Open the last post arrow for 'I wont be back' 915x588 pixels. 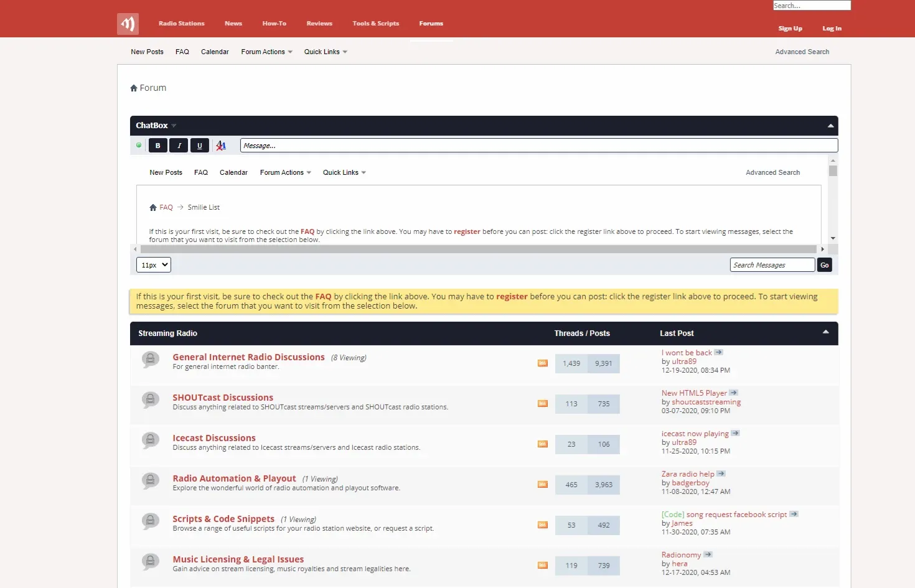719,352
